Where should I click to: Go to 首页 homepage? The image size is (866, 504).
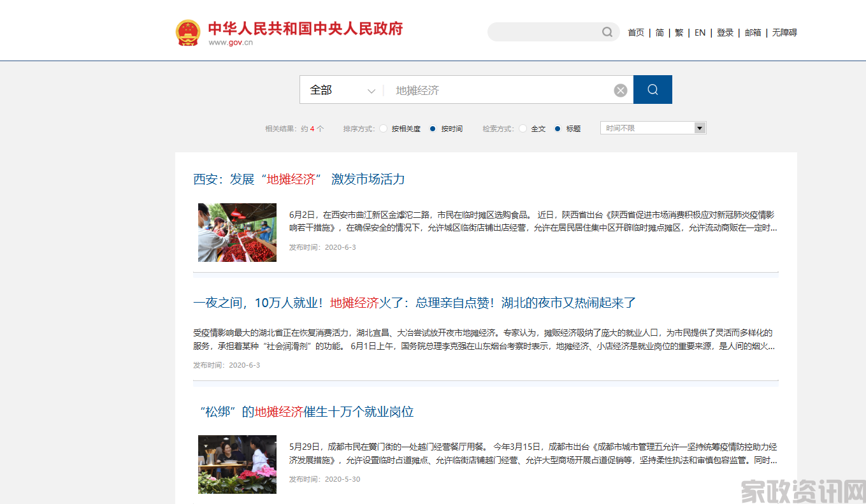tap(635, 32)
